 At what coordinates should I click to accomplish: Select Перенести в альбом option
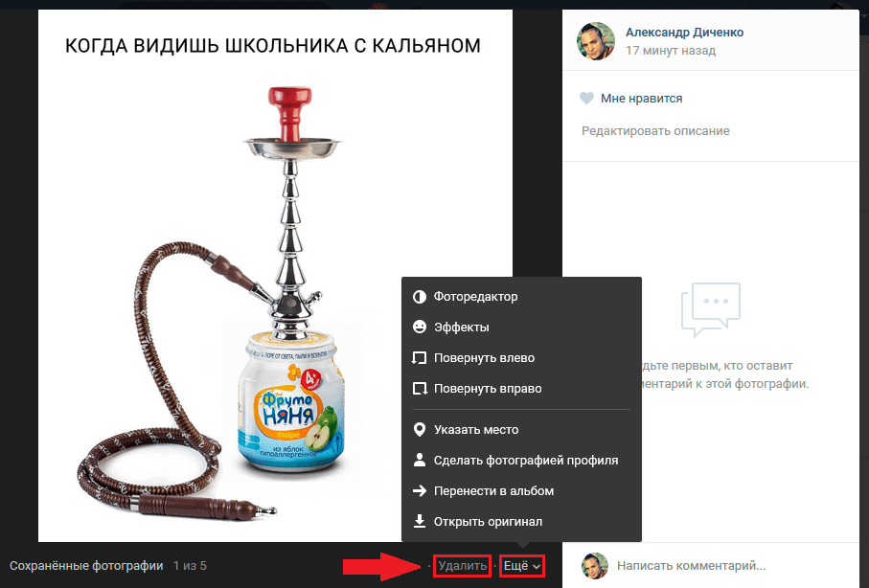[x=493, y=490]
